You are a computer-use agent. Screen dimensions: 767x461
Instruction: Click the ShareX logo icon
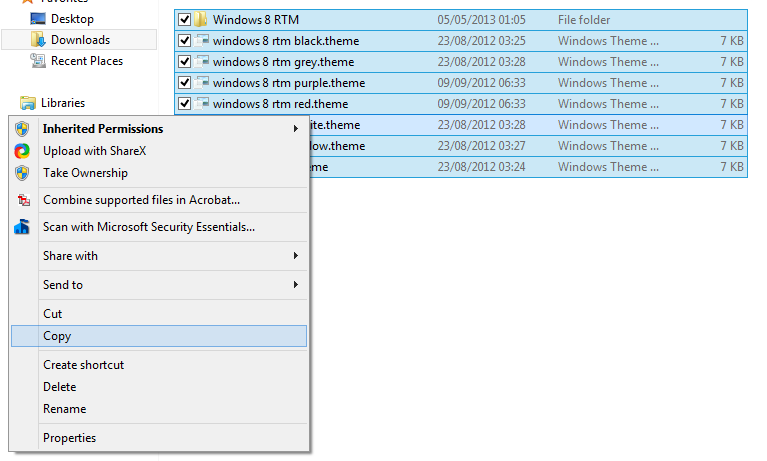click(x=22, y=151)
